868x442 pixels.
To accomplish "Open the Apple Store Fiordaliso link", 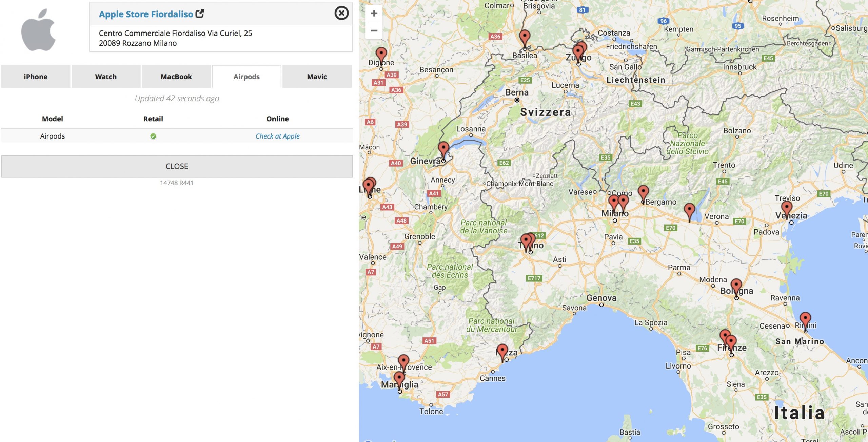I will pyautogui.click(x=146, y=14).
